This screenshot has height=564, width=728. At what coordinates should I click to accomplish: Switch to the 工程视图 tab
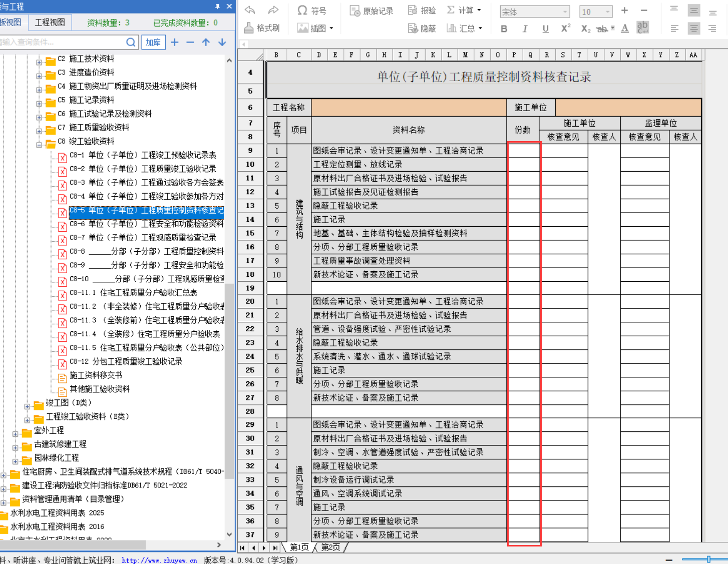tap(50, 22)
